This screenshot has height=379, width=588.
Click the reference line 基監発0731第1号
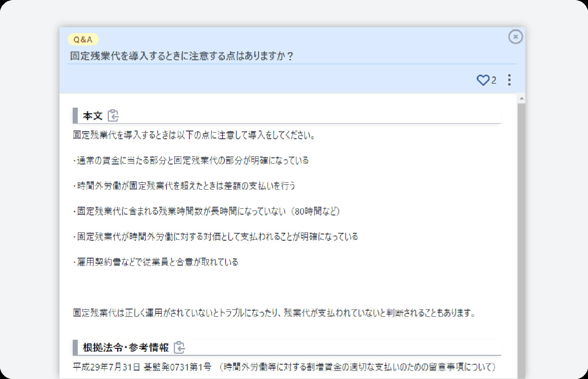(284, 367)
